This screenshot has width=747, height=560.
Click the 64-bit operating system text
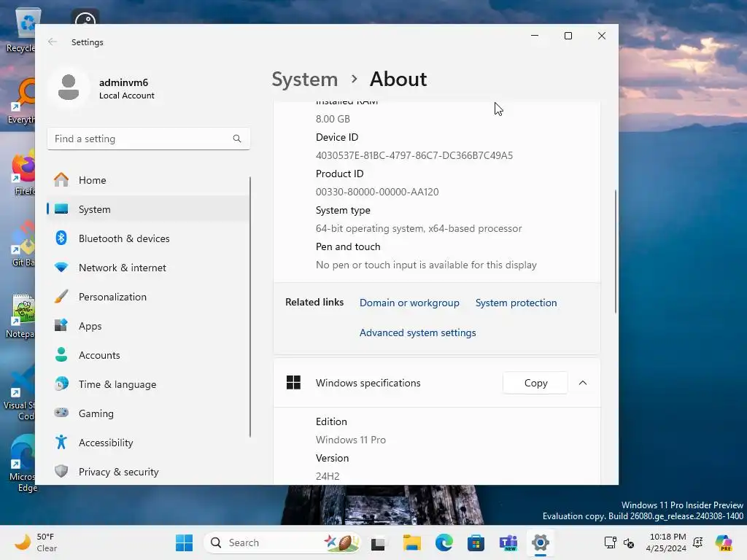coord(419,228)
